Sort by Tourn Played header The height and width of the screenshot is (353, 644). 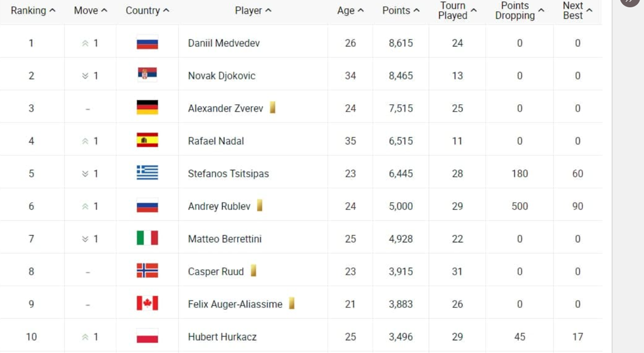(x=457, y=11)
